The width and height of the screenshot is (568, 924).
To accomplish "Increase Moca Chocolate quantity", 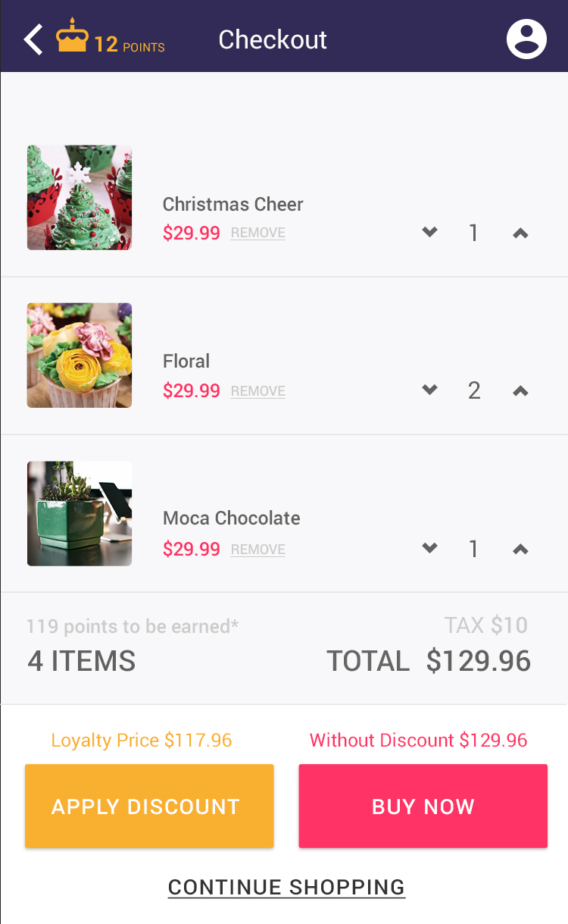I will [x=520, y=550].
